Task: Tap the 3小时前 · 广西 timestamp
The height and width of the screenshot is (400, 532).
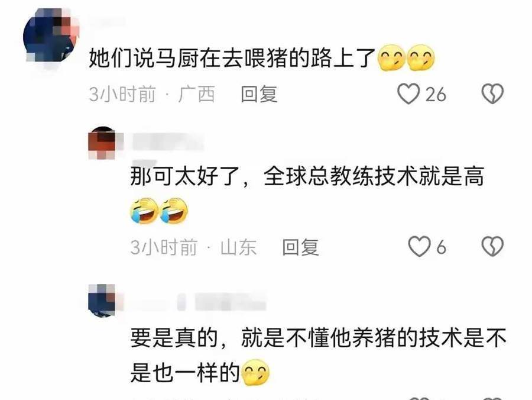Action: pos(152,94)
